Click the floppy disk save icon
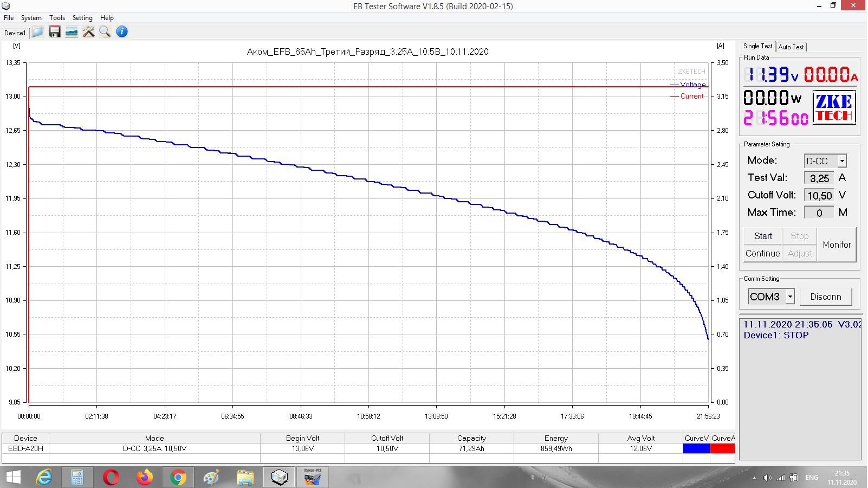The height and width of the screenshot is (488, 868). (54, 32)
